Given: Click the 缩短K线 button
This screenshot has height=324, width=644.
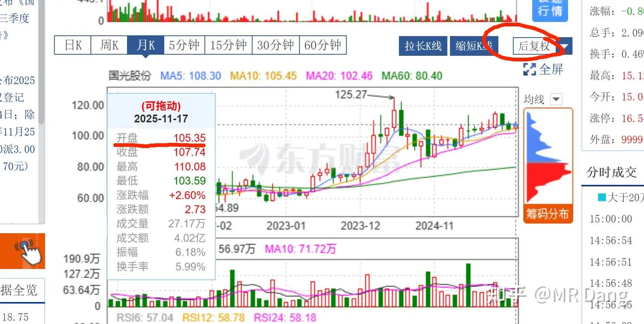Looking at the screenshot, I should point(474,46).
